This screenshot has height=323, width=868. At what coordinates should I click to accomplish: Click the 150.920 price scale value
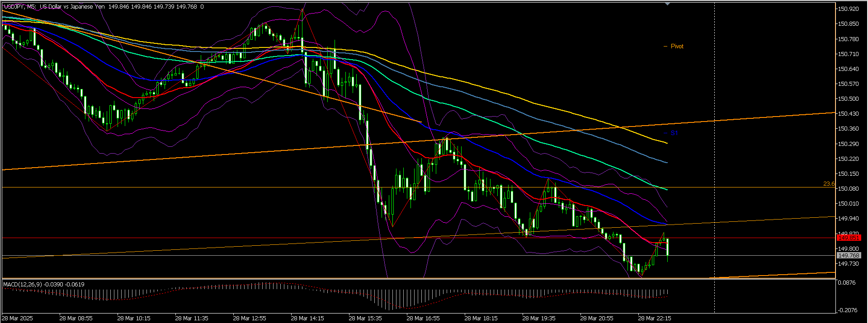pyautogui.click(x=848, y=9)
